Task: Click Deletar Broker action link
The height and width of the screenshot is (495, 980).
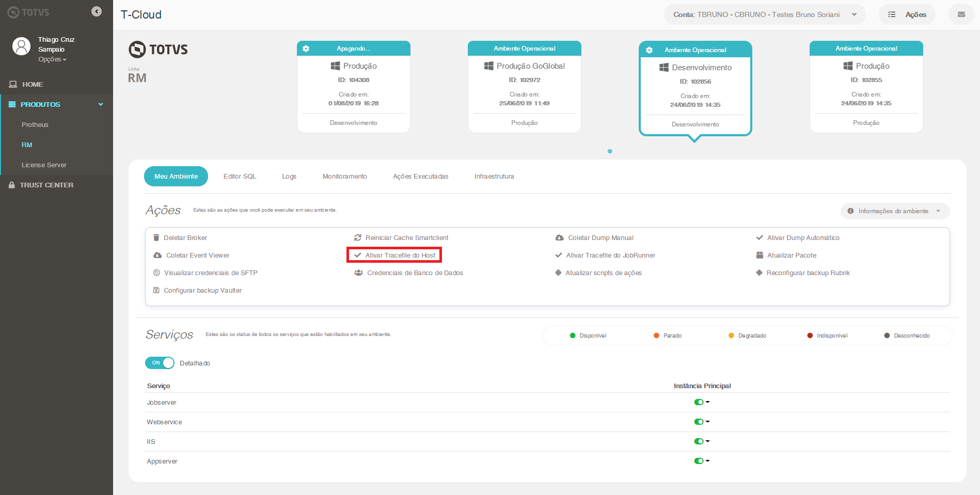Action: click(x=180, y=237)
